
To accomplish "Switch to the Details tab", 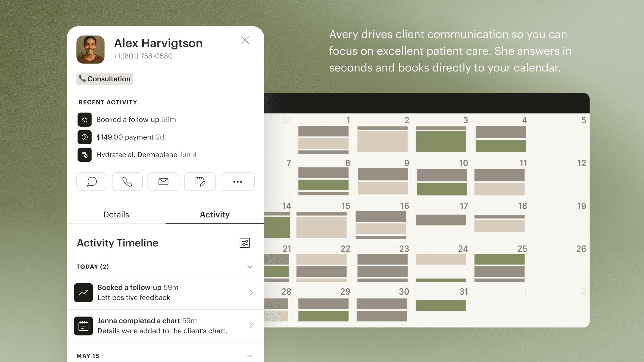I will (x=116, y=215).
